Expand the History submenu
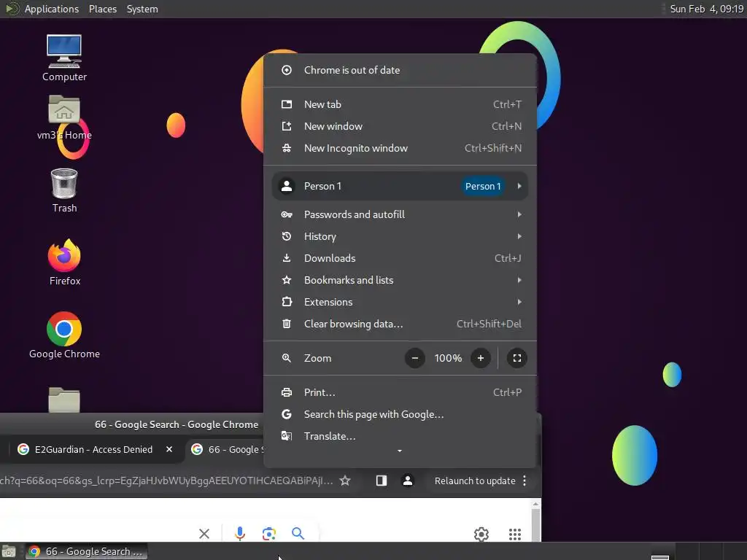The width and height of the screenshot is (747, 560). (400, 236)
